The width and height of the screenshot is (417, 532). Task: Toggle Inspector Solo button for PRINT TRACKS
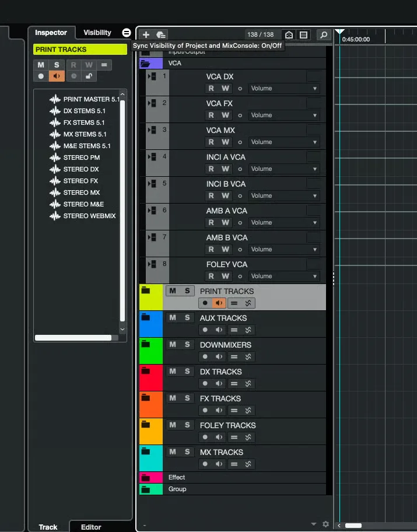pyautogui.click(x=57, y=65)
